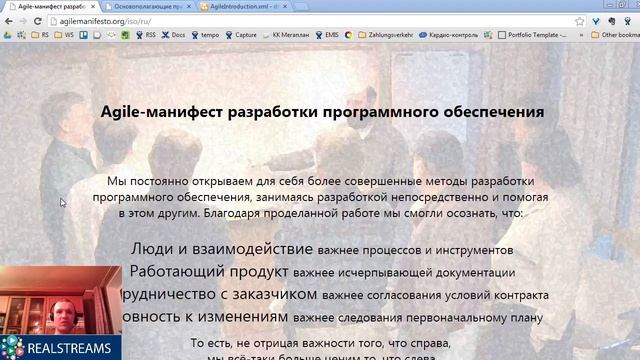The image size is (640, 360).
Task: Open the Docs bookmark
Action: tap(173, 36)
